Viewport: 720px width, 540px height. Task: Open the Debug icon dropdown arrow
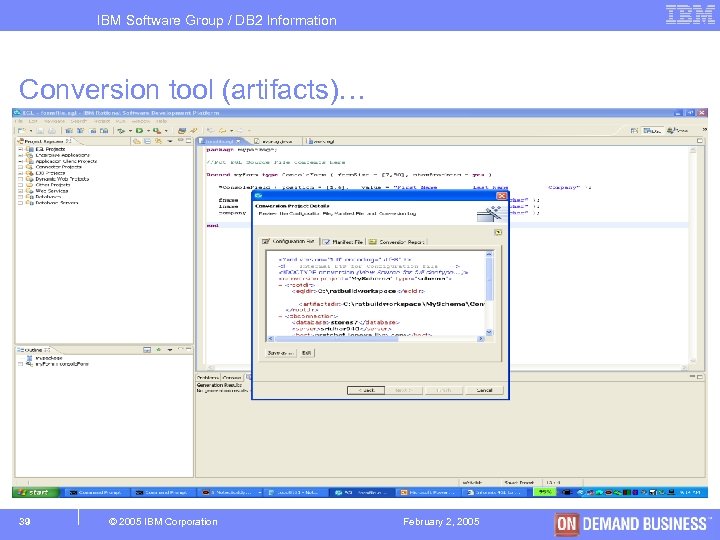[x=130, y=131]
